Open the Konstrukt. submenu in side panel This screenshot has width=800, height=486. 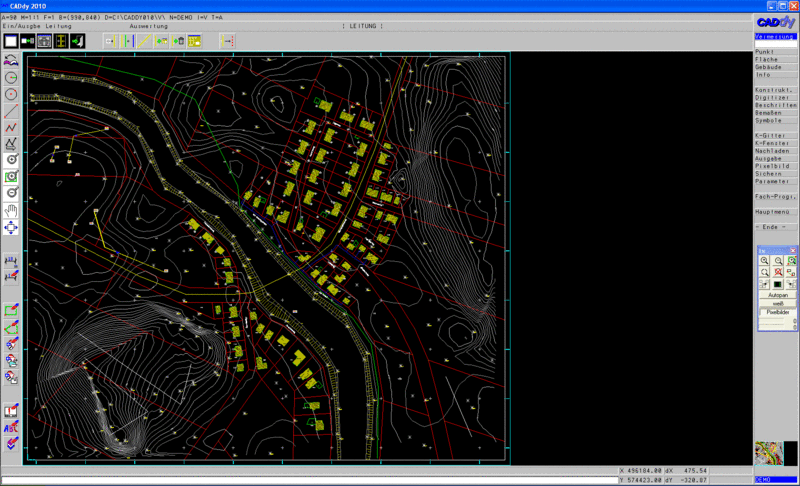(x=775, y=90)
